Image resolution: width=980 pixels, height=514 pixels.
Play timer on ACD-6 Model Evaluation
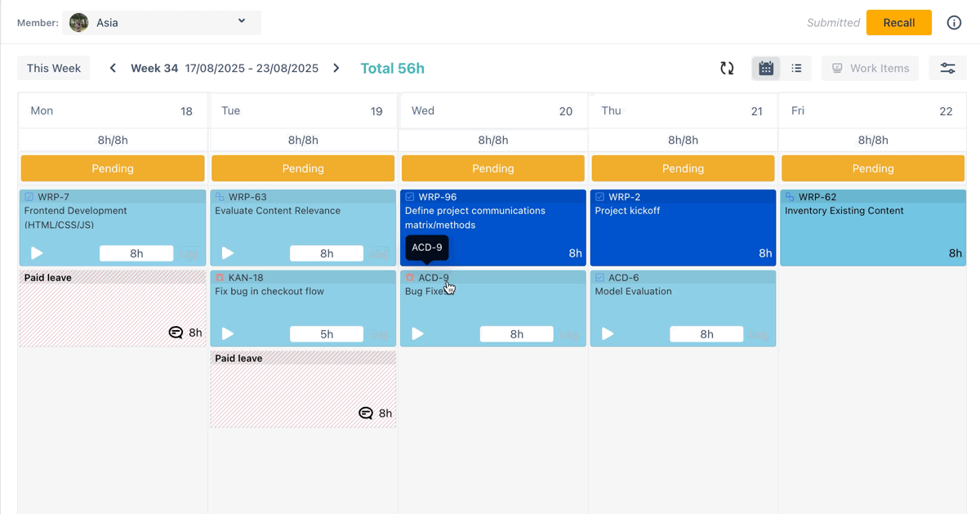608,333
